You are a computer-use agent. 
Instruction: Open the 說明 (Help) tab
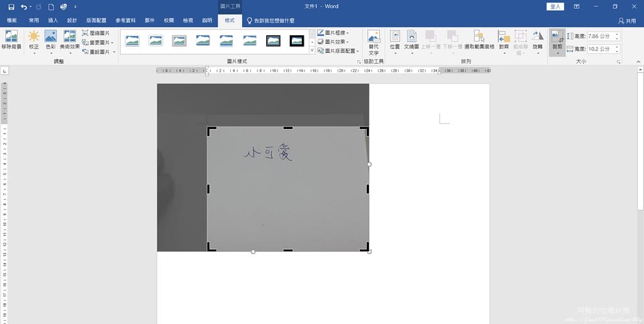(x=208, y=20)
